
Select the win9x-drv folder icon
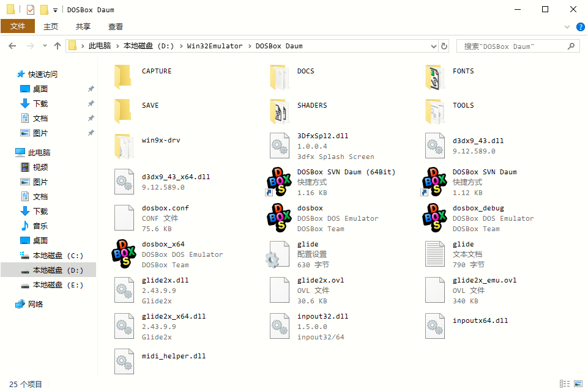[124, 146]
